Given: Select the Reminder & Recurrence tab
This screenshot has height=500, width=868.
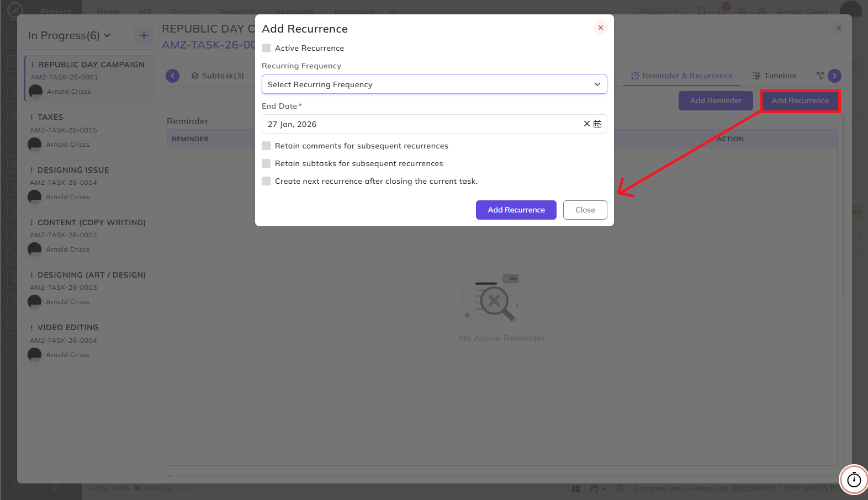Looking at the screenshot, I should pyautogui.click(x=682, y=76).
